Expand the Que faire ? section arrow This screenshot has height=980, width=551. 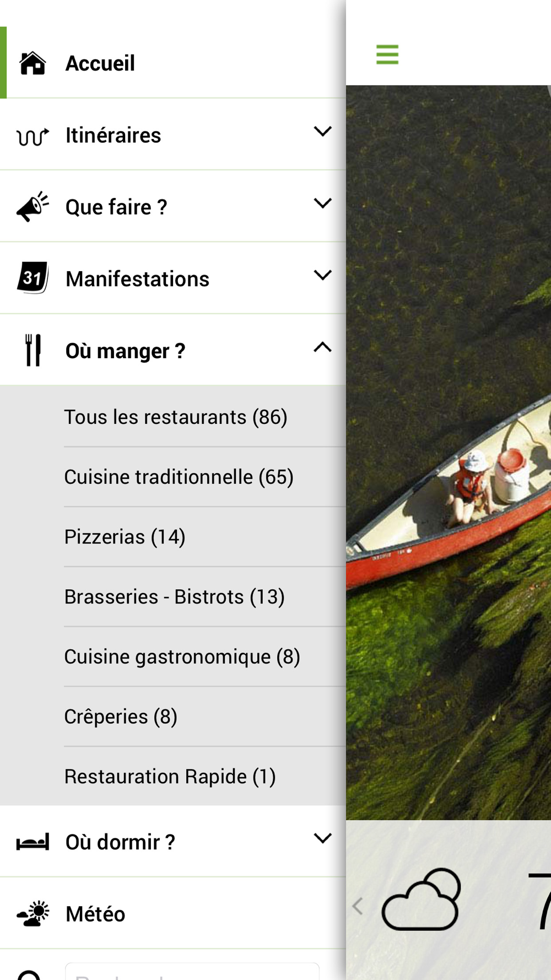pyautogui.click(x=323, y=203)
